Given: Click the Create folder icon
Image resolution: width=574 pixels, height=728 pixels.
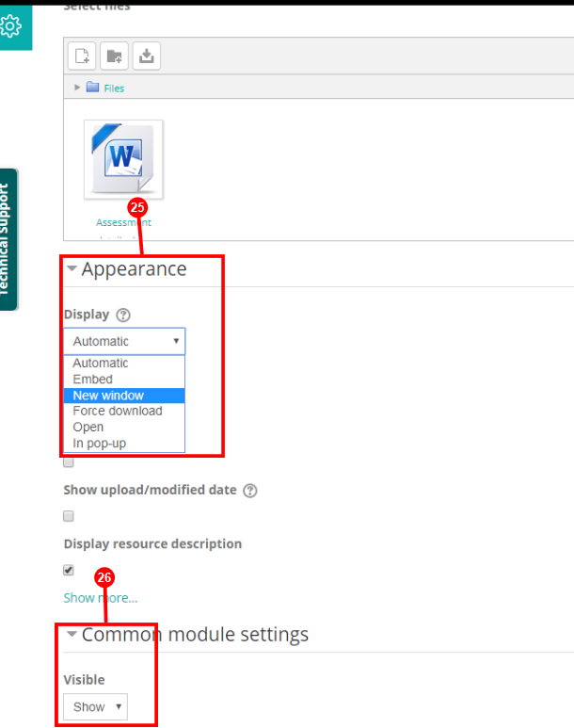Looking at the screenshot, I should click(114, 56).
